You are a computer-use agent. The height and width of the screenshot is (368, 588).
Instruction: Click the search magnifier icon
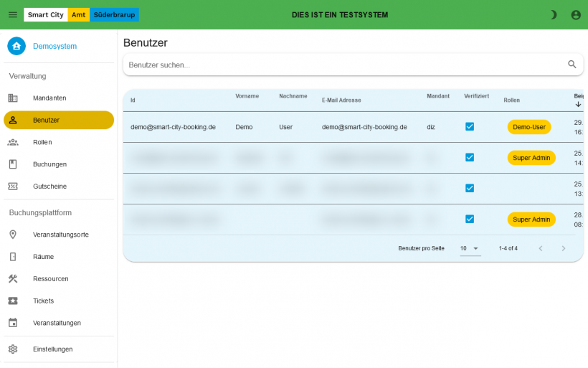pyautogui.click(x=572, y=65)
